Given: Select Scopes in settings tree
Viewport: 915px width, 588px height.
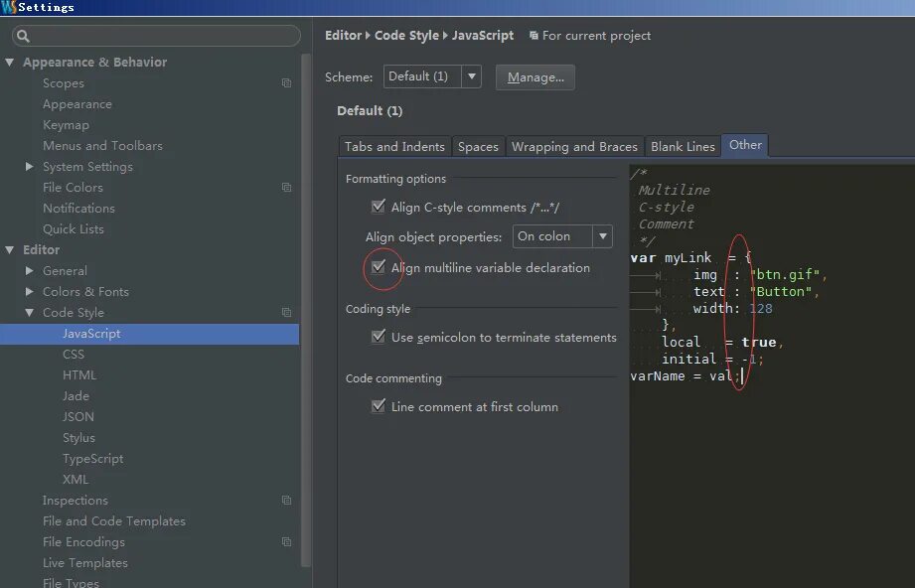Looking at the screenshot, I should point(63,83).
